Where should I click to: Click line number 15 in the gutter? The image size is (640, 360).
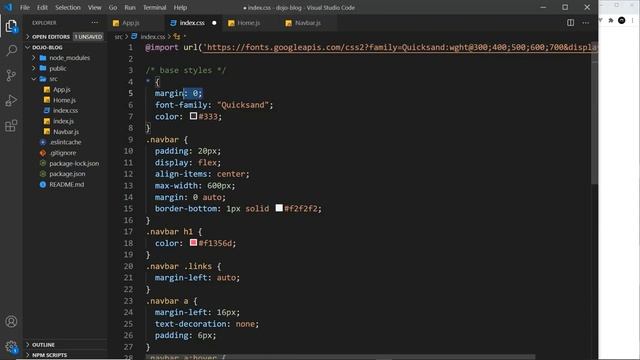(x=128, y=209)
